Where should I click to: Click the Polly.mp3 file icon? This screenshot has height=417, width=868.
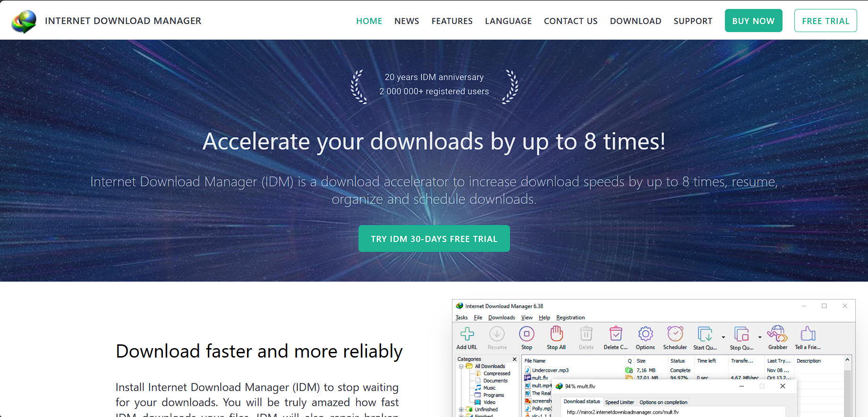528,409
